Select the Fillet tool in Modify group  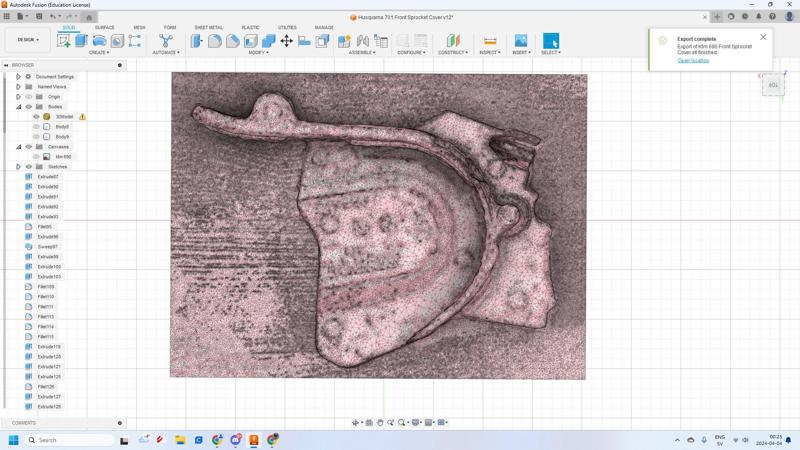click(215, 41)
